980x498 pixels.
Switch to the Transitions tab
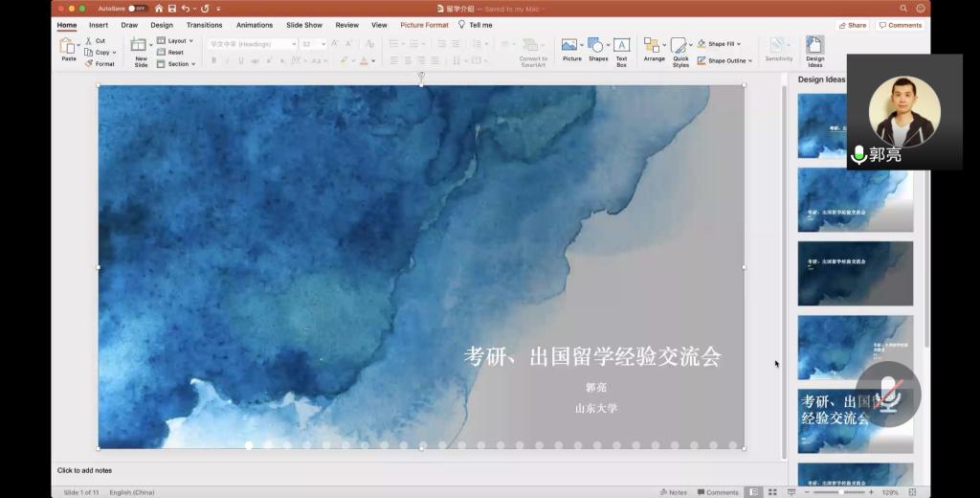click(205, 25)
